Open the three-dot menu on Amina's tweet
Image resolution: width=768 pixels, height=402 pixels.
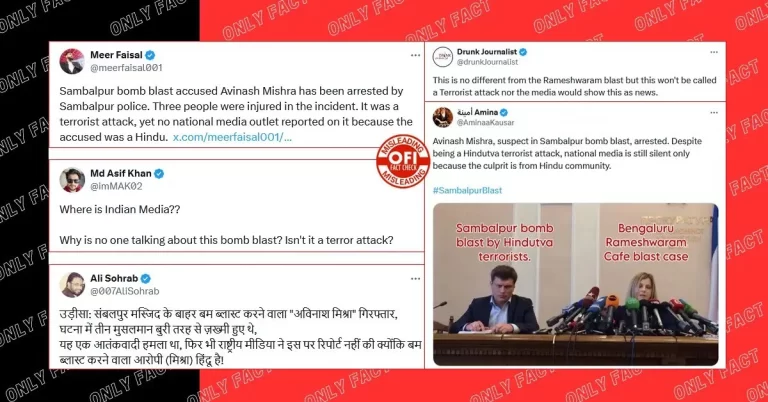[x=714, y=113]
